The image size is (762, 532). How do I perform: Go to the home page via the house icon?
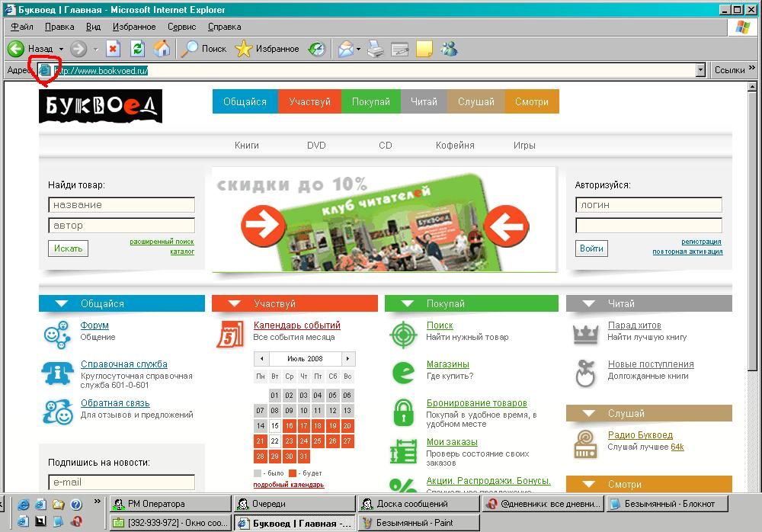(162, 49)
